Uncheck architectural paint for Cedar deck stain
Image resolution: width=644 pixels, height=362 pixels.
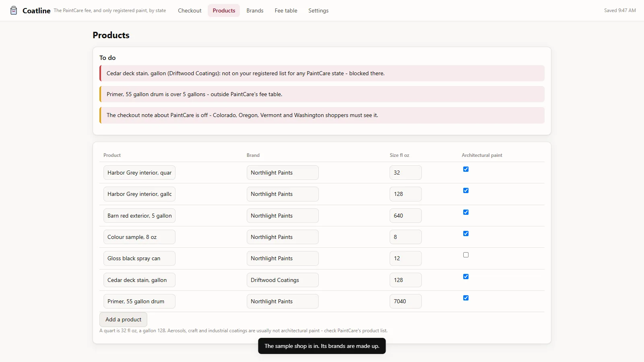point(466,277)
